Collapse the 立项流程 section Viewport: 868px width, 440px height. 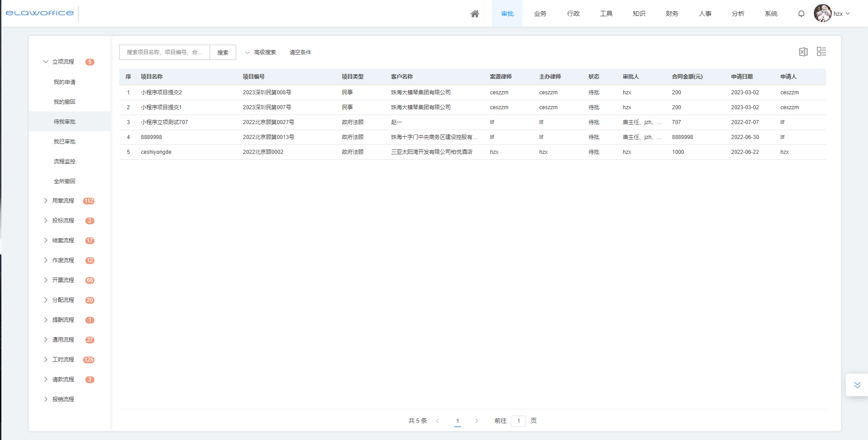point(46,62)
